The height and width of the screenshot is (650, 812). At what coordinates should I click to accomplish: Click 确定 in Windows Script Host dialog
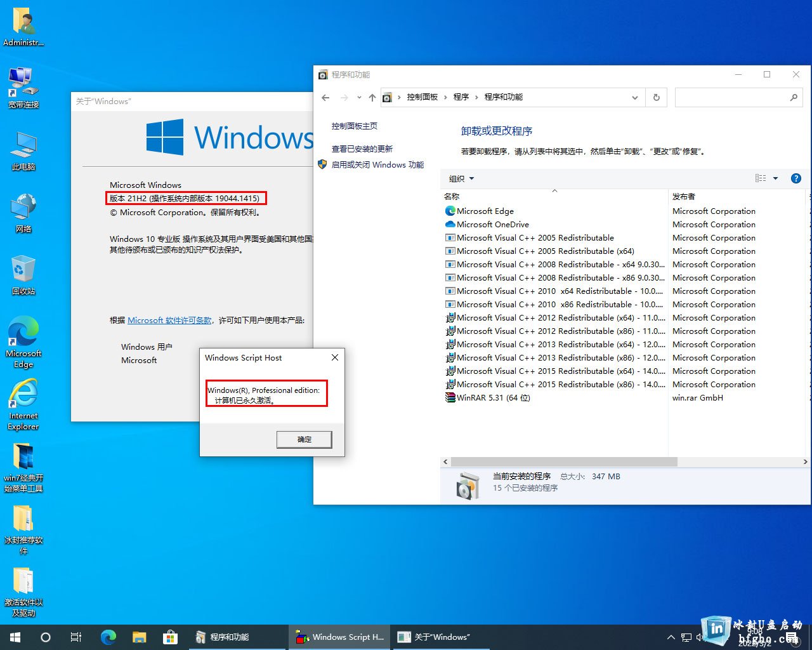[304, 439]
